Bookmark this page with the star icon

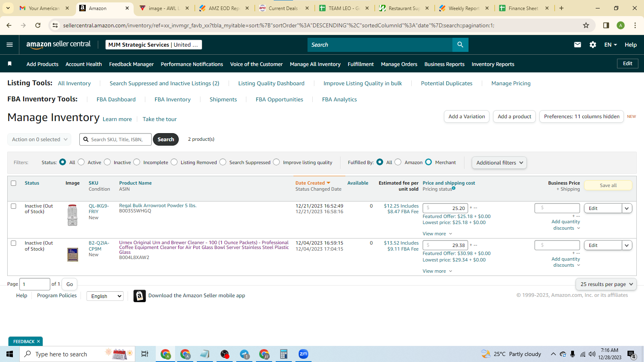coord(586,25)
